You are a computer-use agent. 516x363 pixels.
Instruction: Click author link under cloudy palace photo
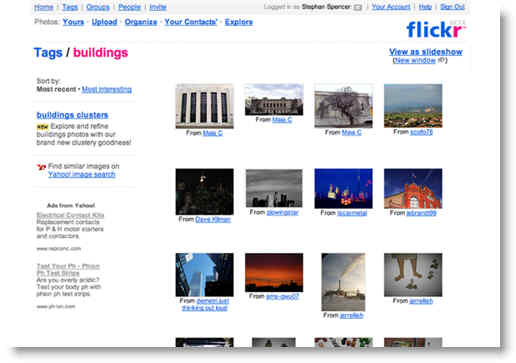tap(282, 120)
